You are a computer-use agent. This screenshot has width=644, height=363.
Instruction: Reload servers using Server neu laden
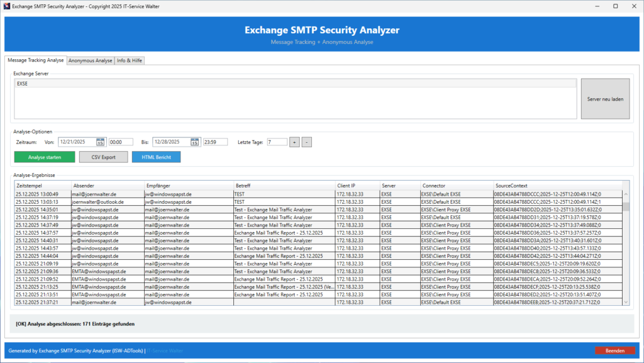[605, 99]
